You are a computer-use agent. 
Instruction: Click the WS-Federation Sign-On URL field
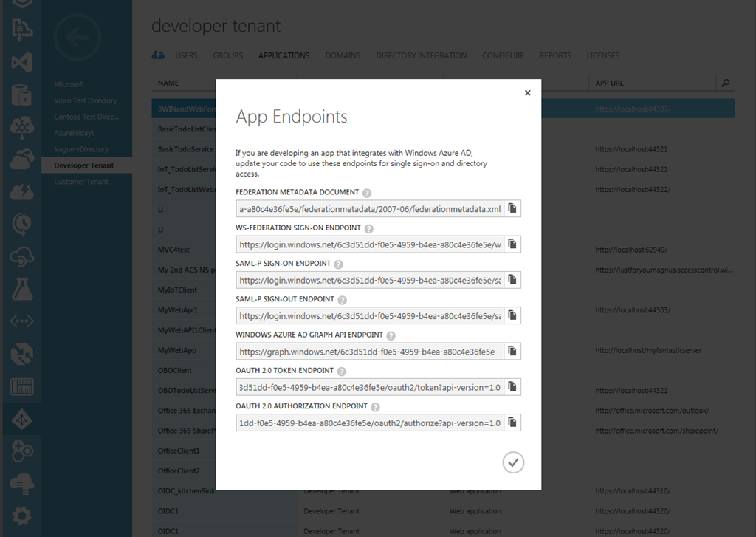click(x=370, y=244)
